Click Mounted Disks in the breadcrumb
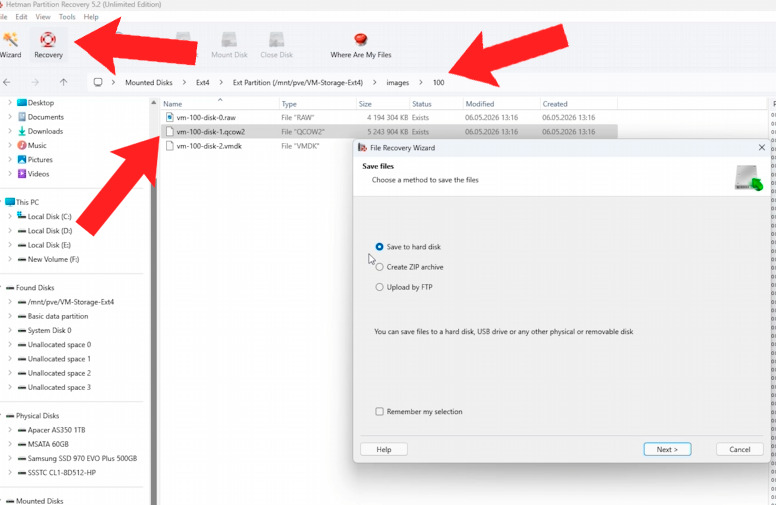This screenshot has width=776, height=505. click(148, 82)
